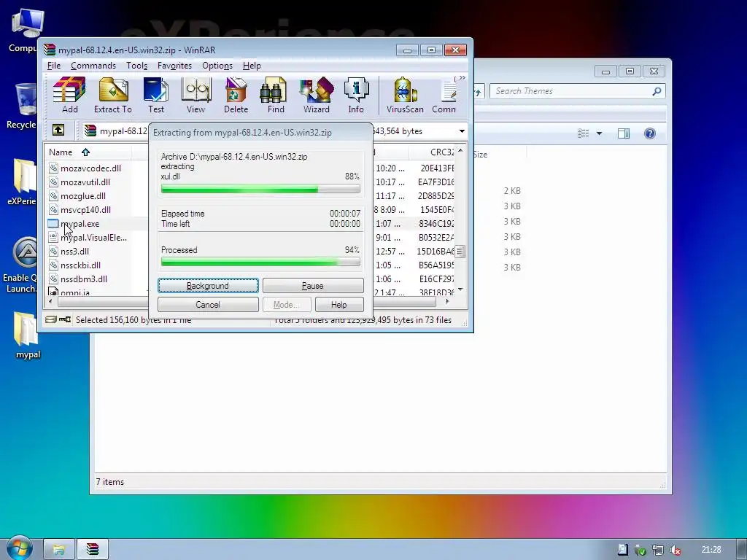The image size is (747, 560).
Task: Click the View toolbar icon
Action: pyautogui.click(x=196, y=96)
